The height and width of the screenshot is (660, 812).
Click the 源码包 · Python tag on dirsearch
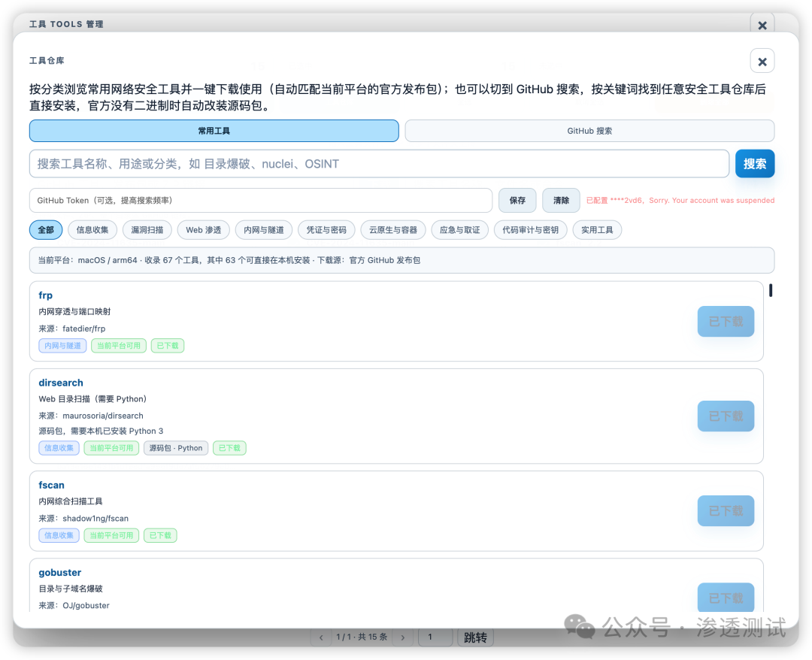click(176, 448)
